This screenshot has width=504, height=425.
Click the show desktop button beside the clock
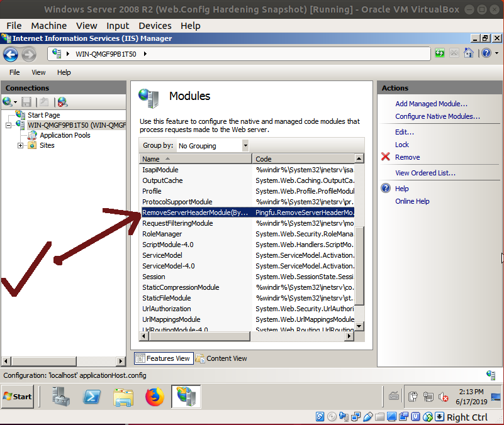click(496, 397)
